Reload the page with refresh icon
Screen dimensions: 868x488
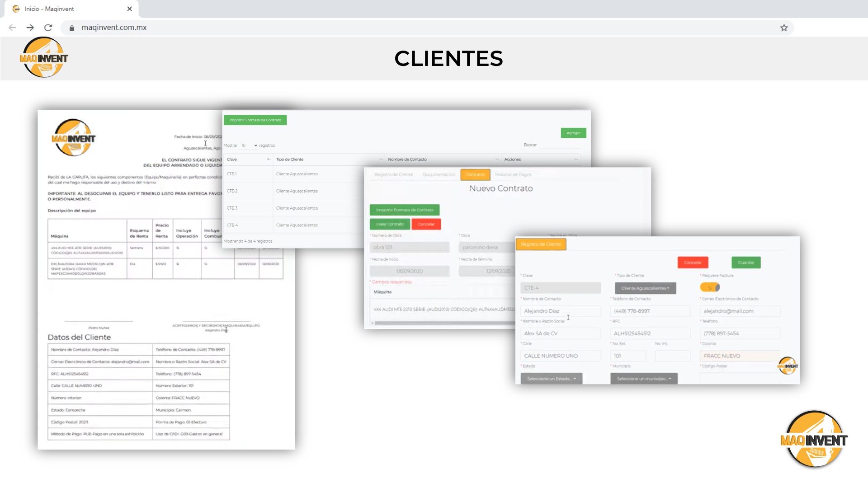point(48,28)
